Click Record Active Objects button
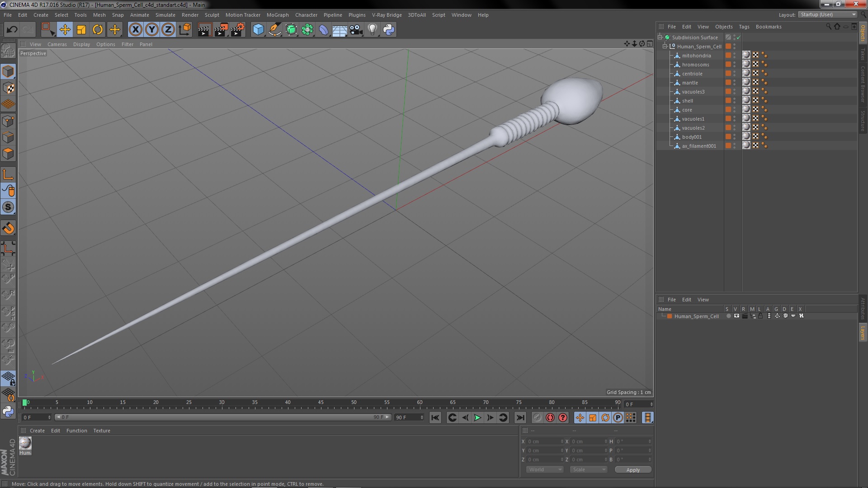 coord(537,418)
